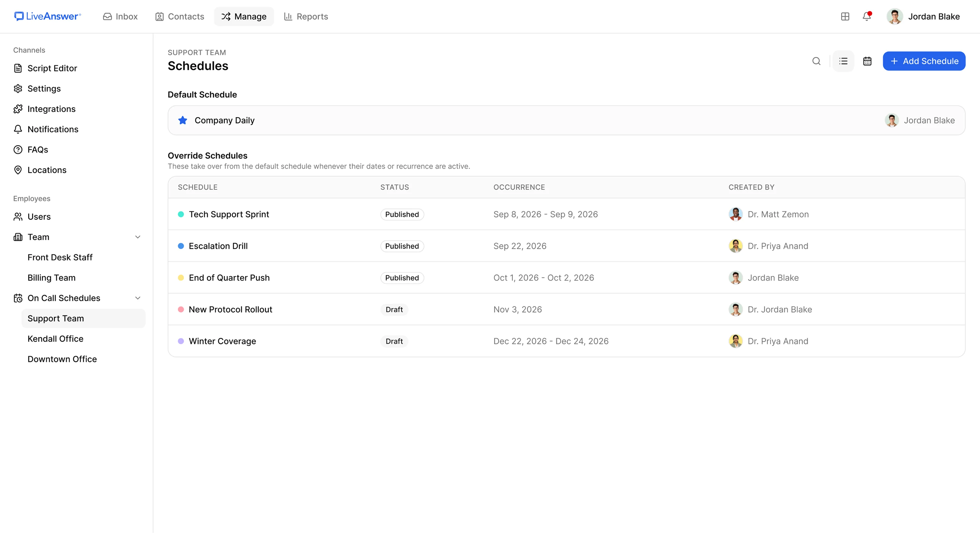Sort by STATUS column header
Screen dimensions: 980x533
point(394,187)
